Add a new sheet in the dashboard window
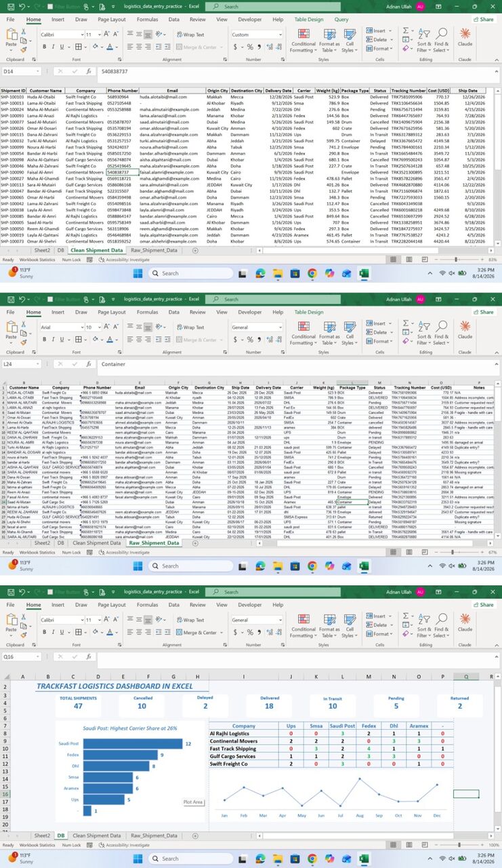This screenshot has width=502, height=868. pyautogui.click(x=196, y=835)
